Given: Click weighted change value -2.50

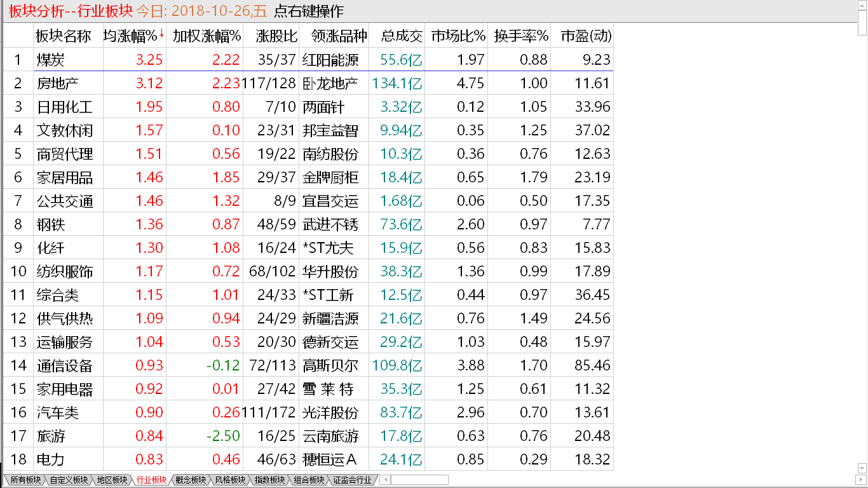Looking at the screenshot, I should click(223, 436).
